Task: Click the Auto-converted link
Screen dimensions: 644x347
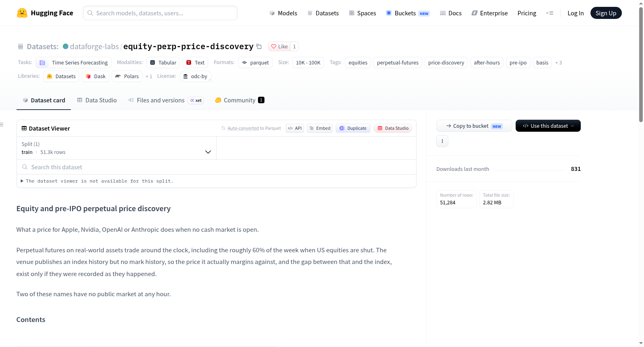Action: pyautogui.click(x=243, y=128)
